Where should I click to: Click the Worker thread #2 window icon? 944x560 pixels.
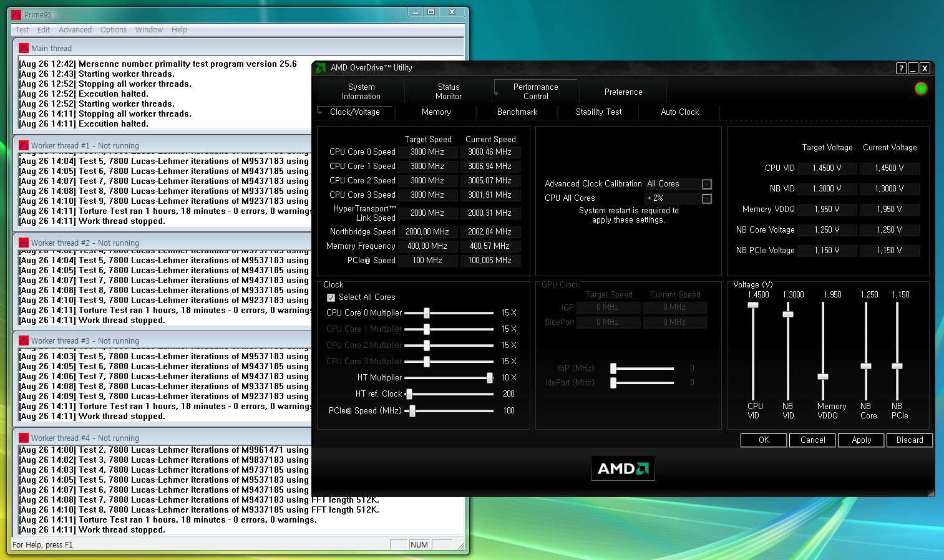[24, 243]
